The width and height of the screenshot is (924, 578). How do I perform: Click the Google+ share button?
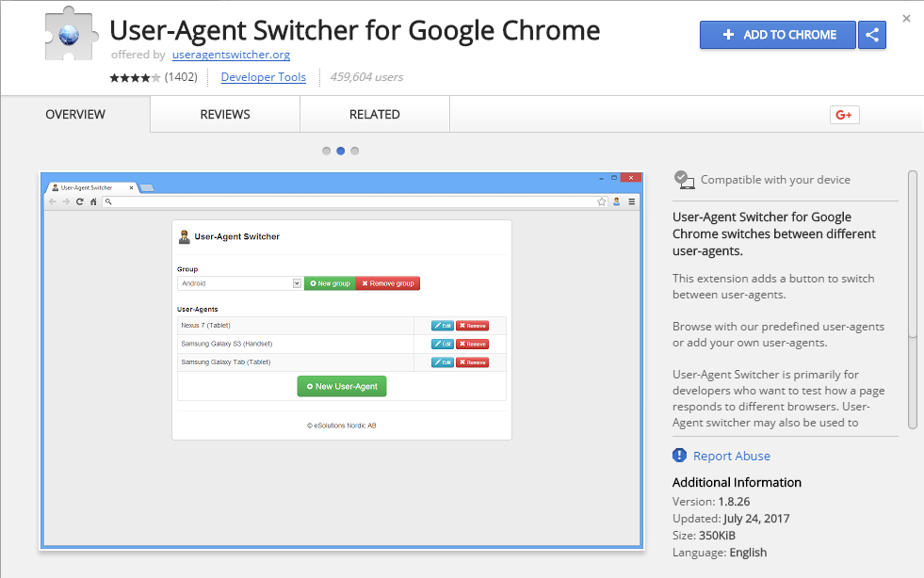(x=845, y=115)
